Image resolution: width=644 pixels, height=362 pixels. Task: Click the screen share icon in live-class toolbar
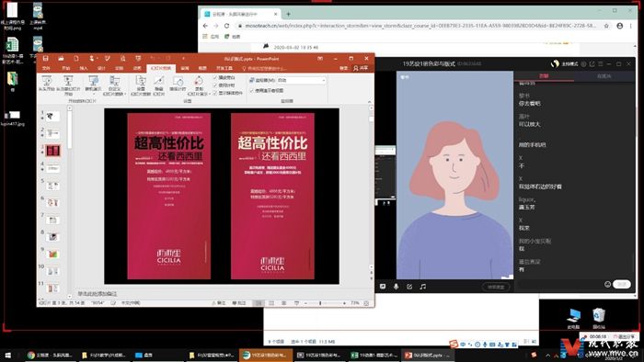tap(383, 286)
